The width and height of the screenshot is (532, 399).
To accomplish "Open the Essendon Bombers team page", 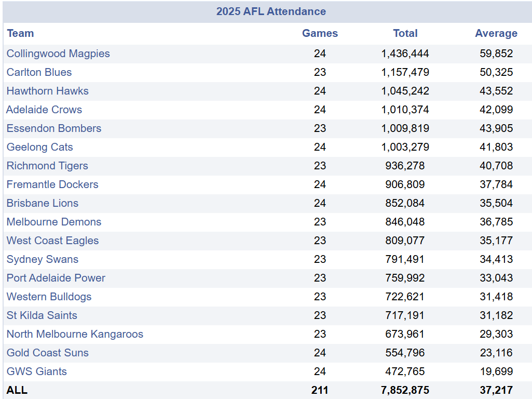I will (54, 128).
